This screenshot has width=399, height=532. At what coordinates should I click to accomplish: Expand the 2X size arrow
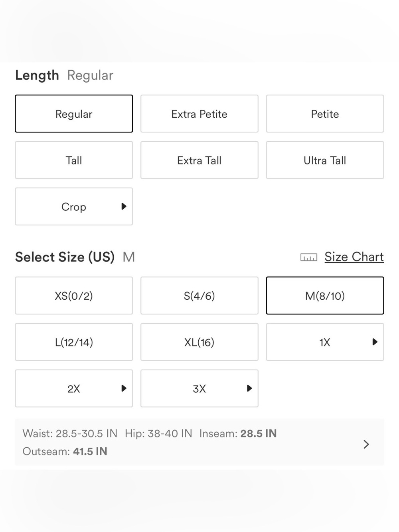tap(124, 388)
